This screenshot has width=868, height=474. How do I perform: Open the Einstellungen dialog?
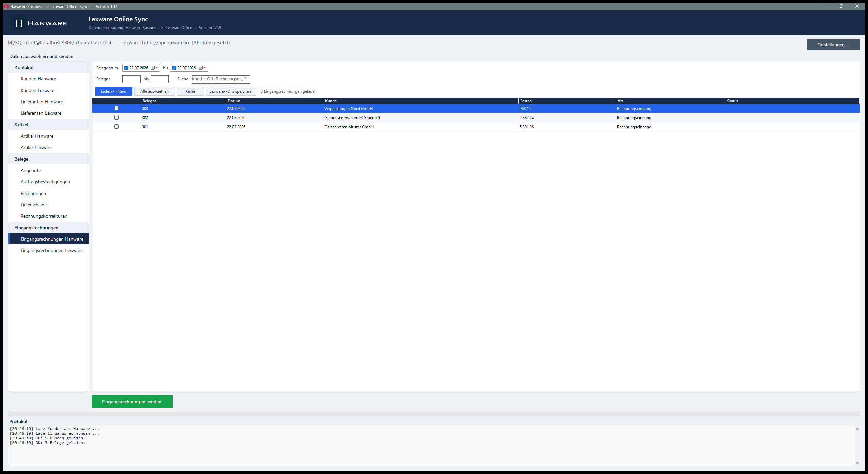(x=833, y=45)
